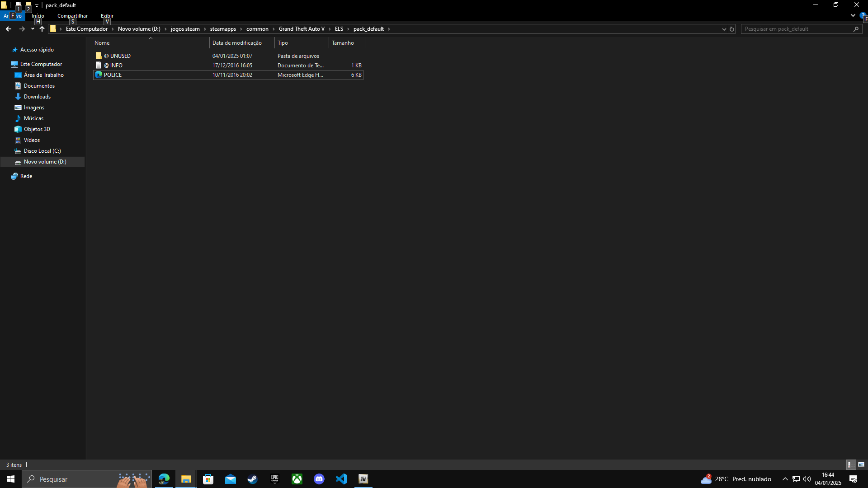The height and width of the screenshot is (488, 868).
Task: Navigate to ELS in breadcrumb path
Action: (339, 29)
